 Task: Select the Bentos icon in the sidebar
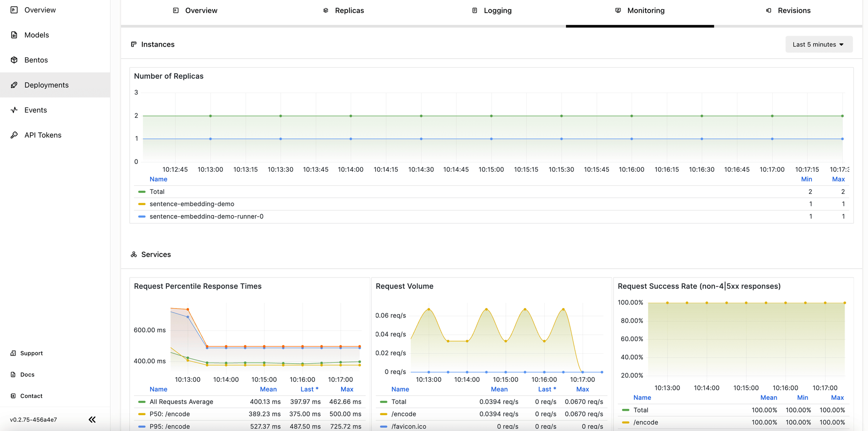[x=14, y=60]
